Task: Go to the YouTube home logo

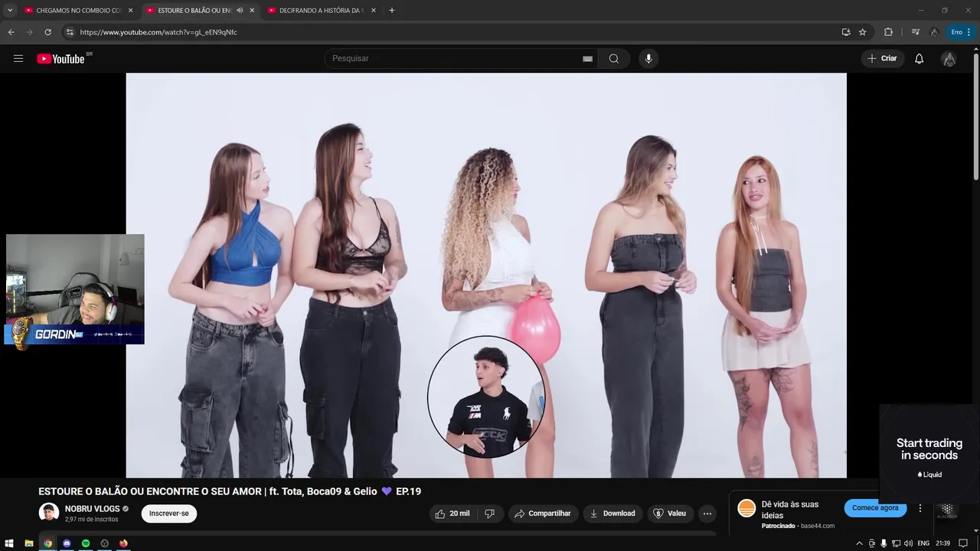Action: (60, 59)
